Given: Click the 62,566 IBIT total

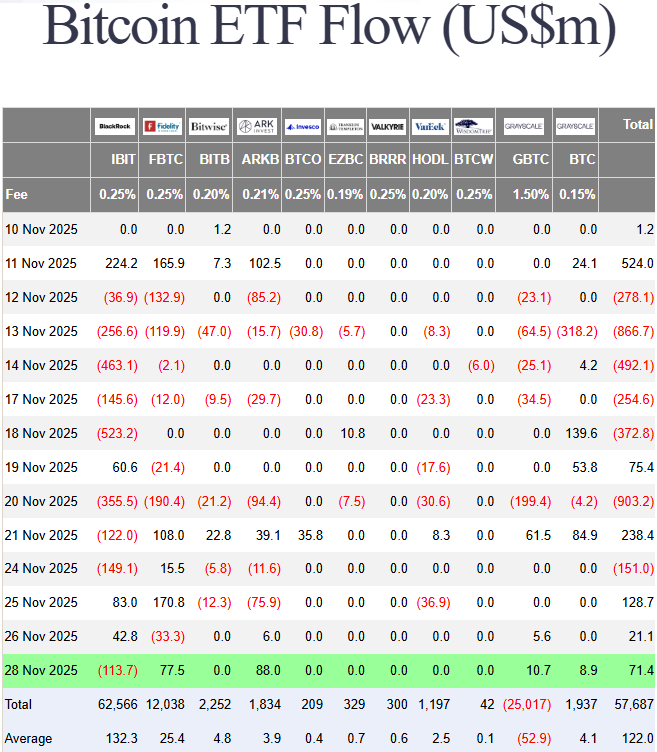Looking at the screenshot, I should point(117,705).
